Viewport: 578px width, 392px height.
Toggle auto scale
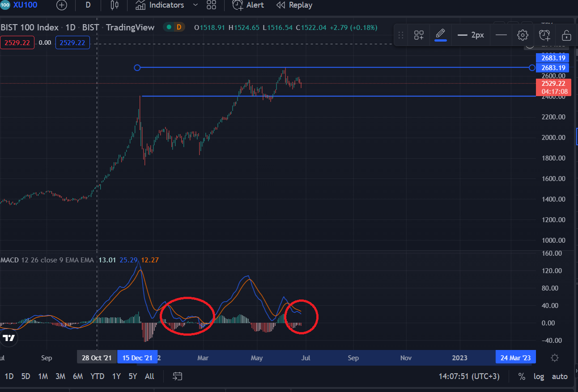click(x=559, y=376)
